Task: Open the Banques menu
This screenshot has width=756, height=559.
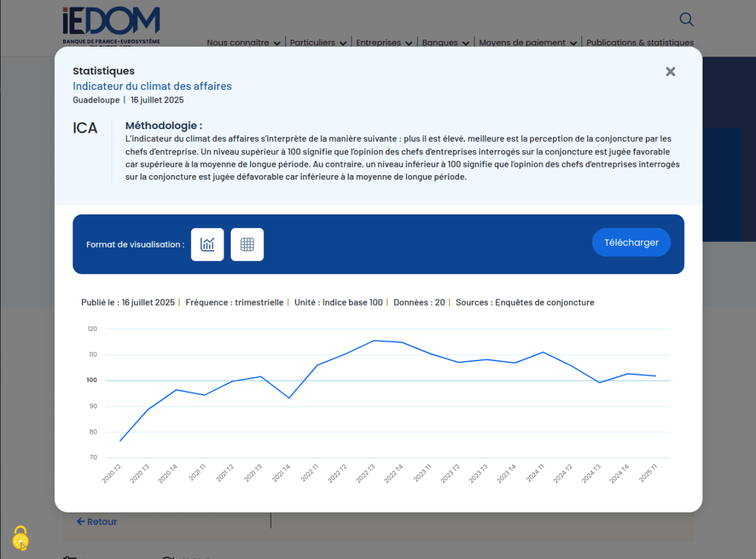Action: click(445, 43)
